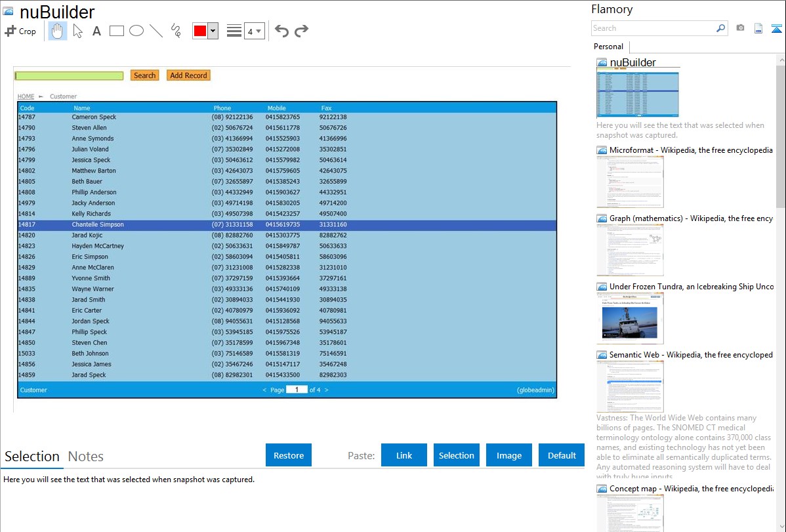786x532 pixels.
Task: Pick the rectangle shape tool
Action: 117,31
